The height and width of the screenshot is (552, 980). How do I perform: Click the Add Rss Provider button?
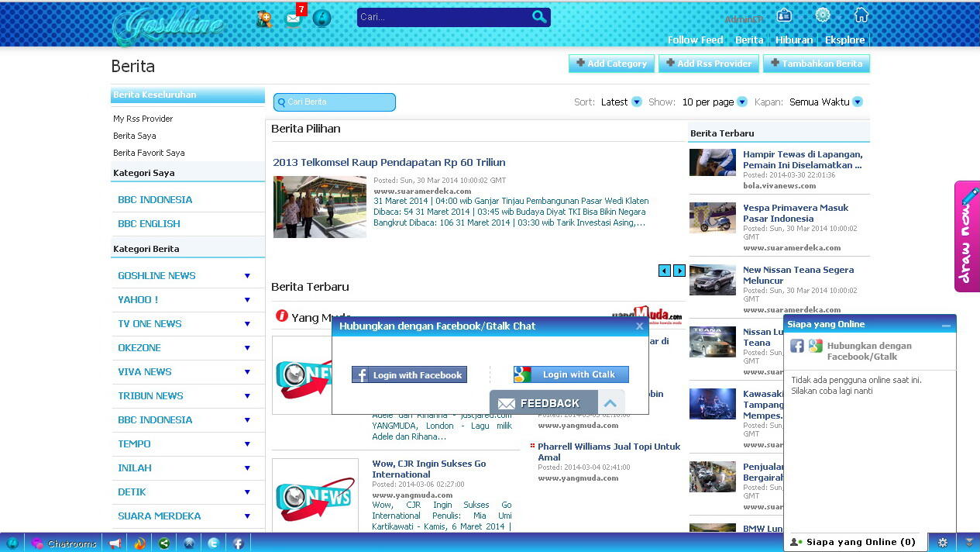[x=708, y=64]
